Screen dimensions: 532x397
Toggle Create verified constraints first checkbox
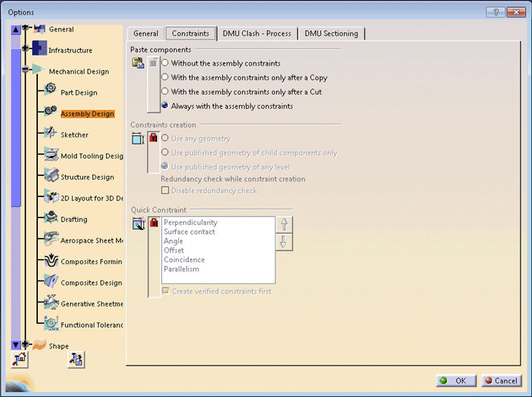165,290
